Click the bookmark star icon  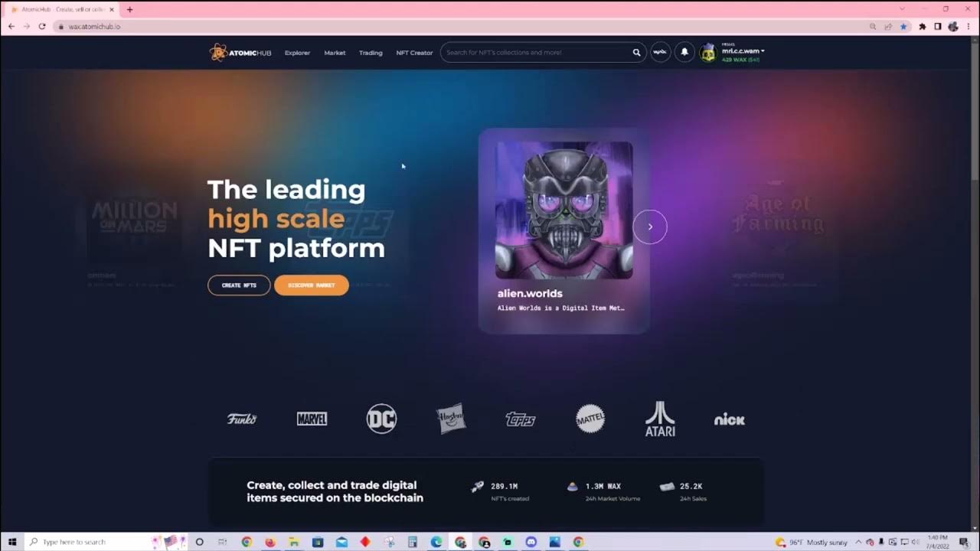tap(903, 26)
